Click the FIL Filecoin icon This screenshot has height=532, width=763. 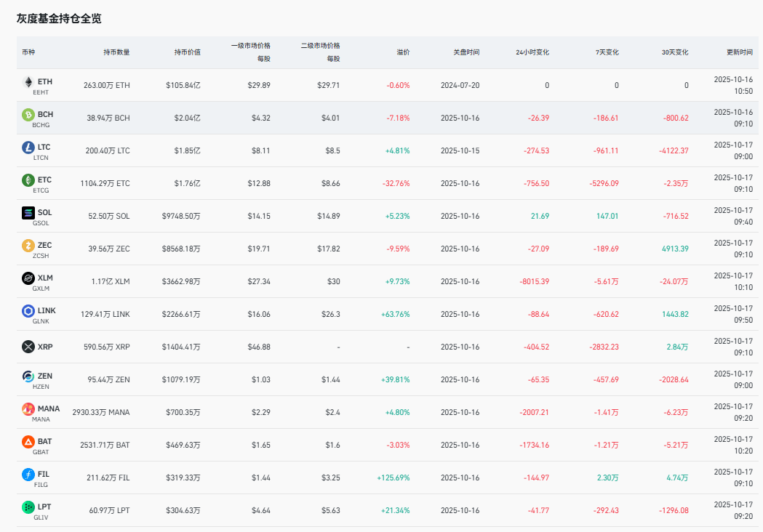[x=28, y=474]
